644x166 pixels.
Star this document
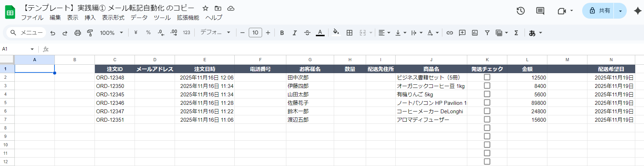[206, 8]
